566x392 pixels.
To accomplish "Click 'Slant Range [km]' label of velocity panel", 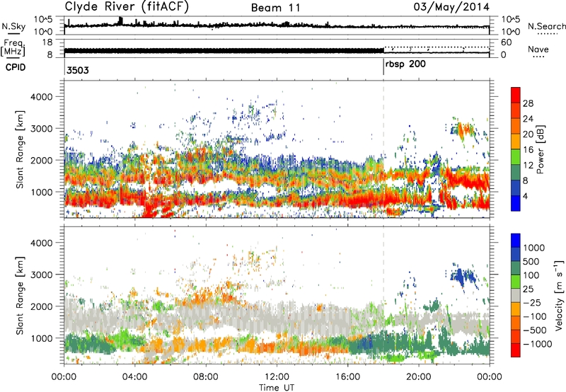I will [x=20, y=296].
